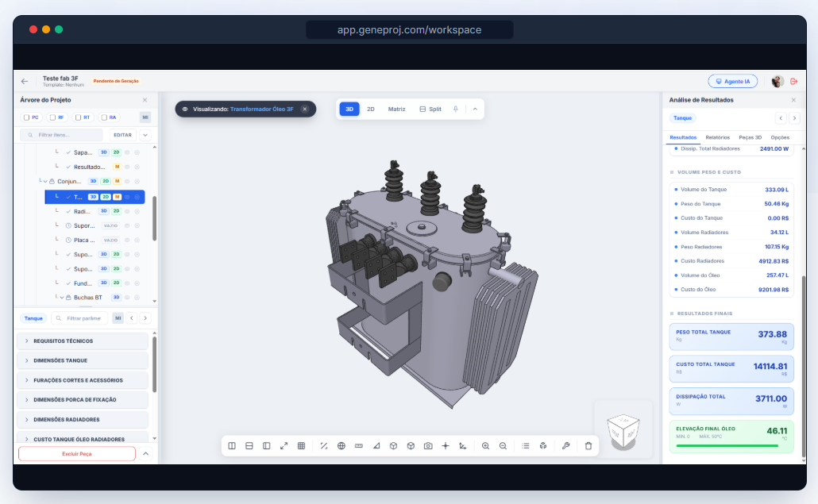Enable the RT checkbox filter
This screenshot has width=818, height=504.
79,117
